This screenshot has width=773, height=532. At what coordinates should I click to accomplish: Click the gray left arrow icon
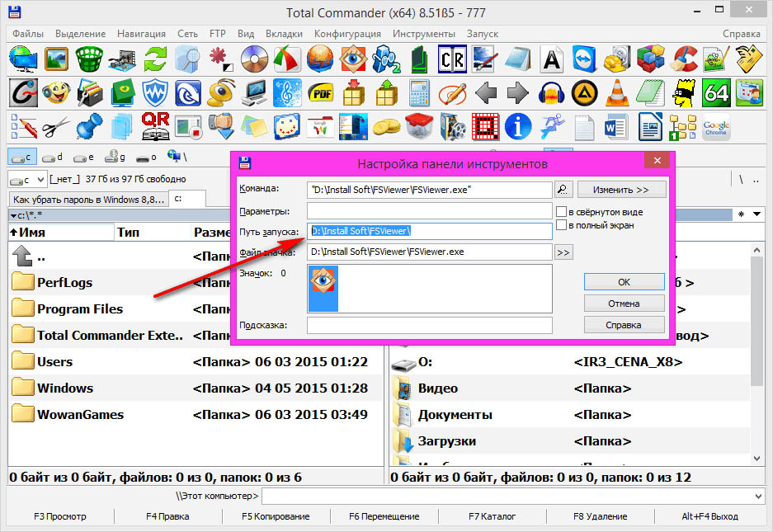tap(486, 92)
